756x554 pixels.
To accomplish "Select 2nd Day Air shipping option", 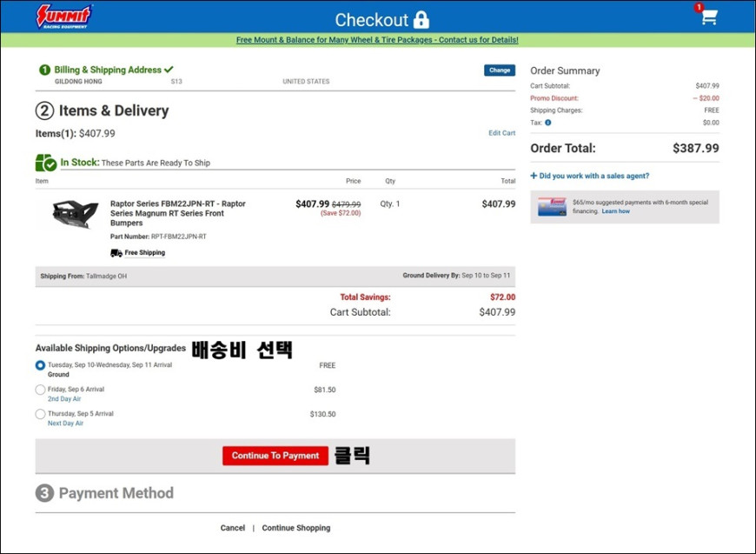I will pyautogui.click(x=41, y=390).
